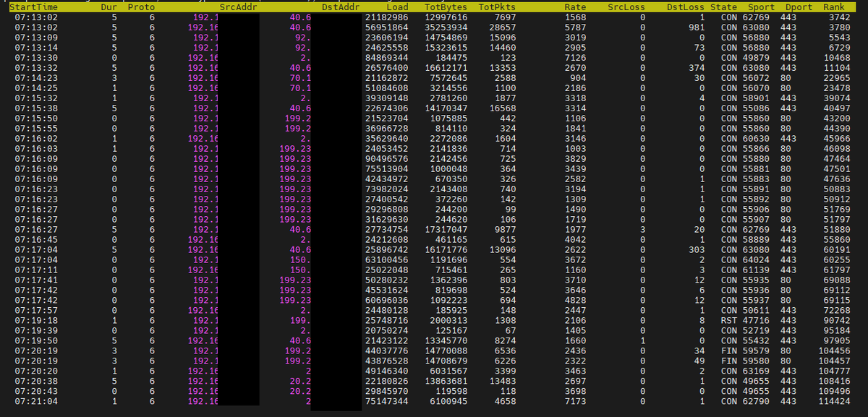Select Load value 73982024
This screenshot has height=417, width=868.
click(388, 188)
